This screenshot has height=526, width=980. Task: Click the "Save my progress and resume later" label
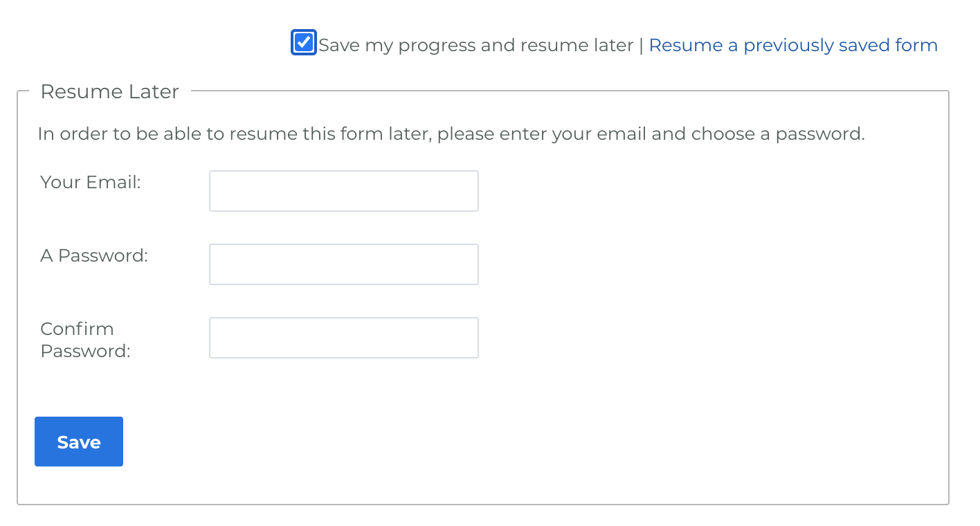(x=475, y=46)
